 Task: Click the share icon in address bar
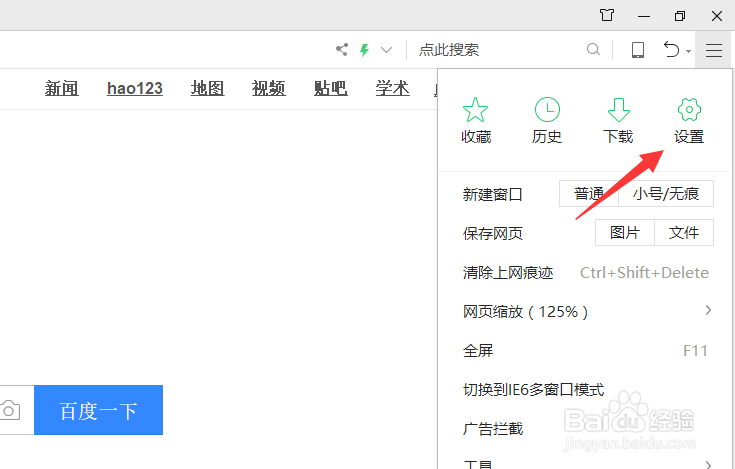pyautogui.click(x=342, y=49)
